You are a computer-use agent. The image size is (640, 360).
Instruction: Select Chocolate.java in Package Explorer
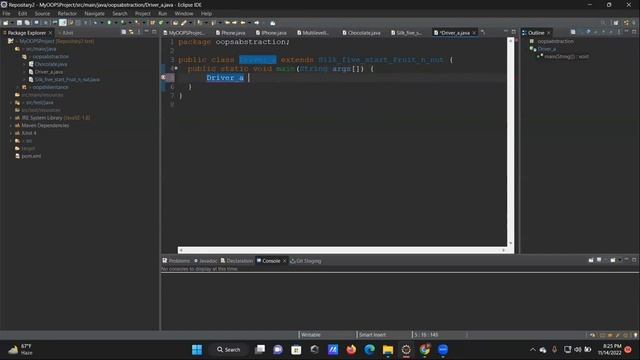click(x=51, y=64)
